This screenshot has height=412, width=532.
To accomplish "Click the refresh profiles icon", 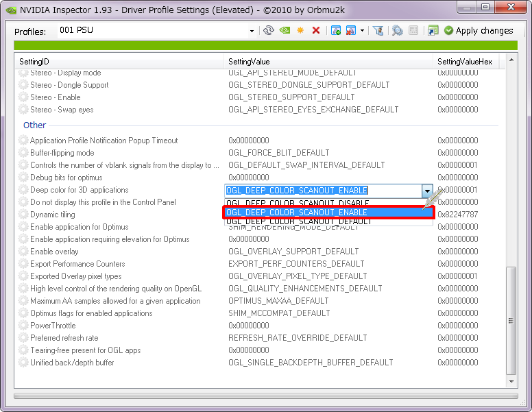I will coord(268,31).
